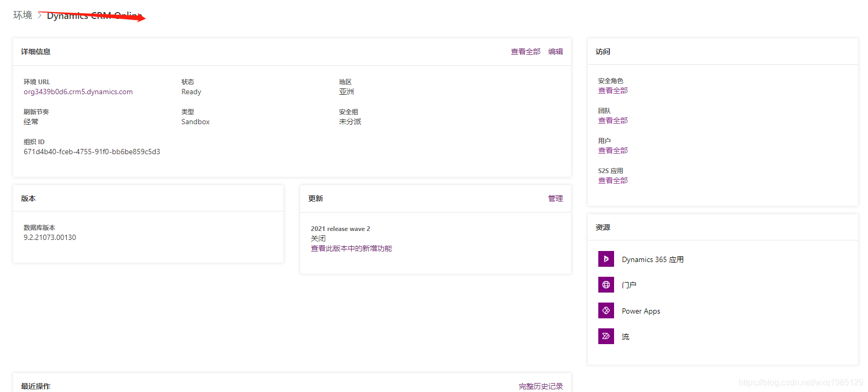Viewport: 868px width, 392px height.
Task: Click the Power Apps icon
Action: click(x=606, y=310)
